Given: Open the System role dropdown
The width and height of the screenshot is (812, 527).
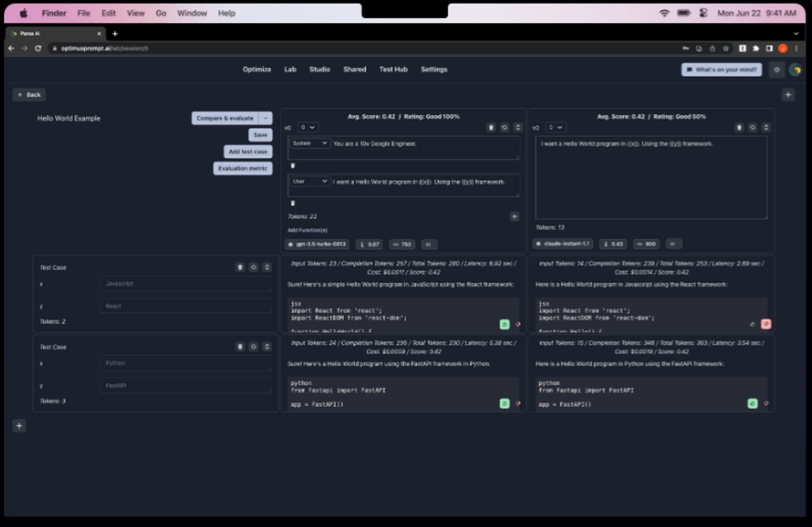Looking at the screenshot, I should click(309, 144).
